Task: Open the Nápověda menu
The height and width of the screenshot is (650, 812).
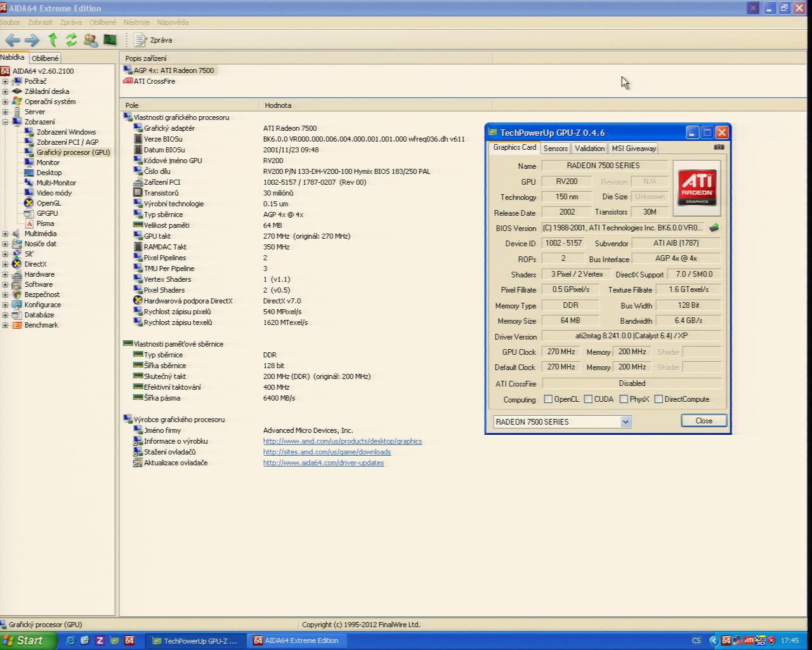Action: (x=173, y=22)
